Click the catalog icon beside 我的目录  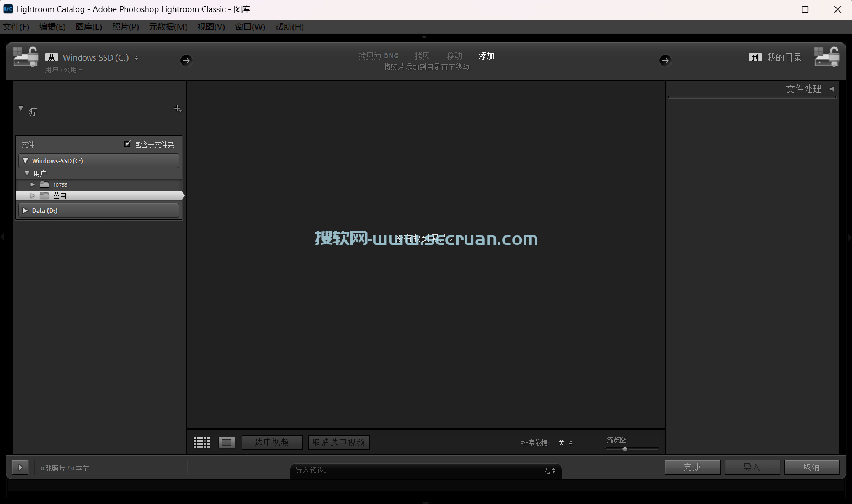point(755,57)
